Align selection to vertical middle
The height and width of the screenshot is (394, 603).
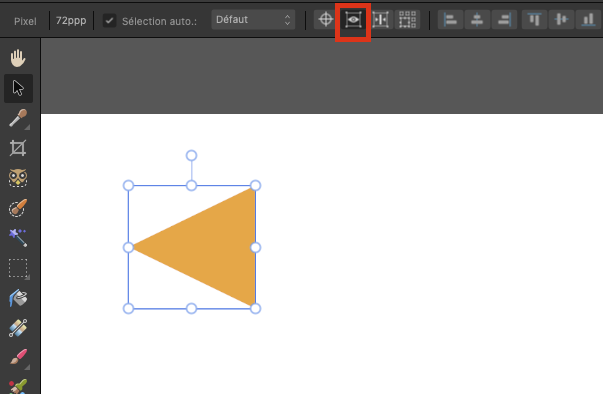[561, 20]
